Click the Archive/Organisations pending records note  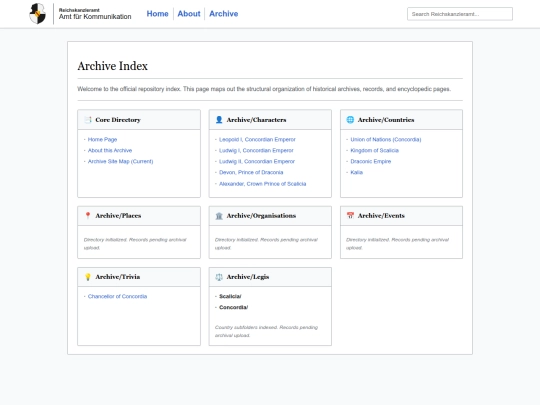click(266, 244)
